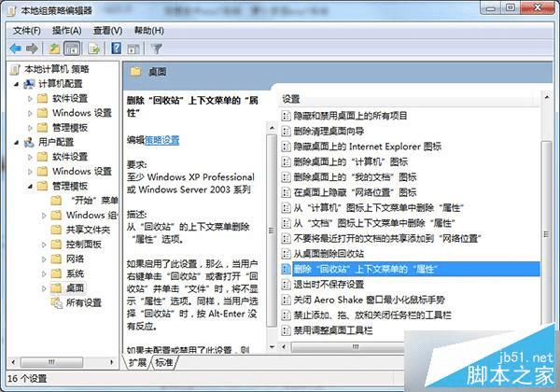Click the policy icon of 退出时不保存设置

(287, 285)
